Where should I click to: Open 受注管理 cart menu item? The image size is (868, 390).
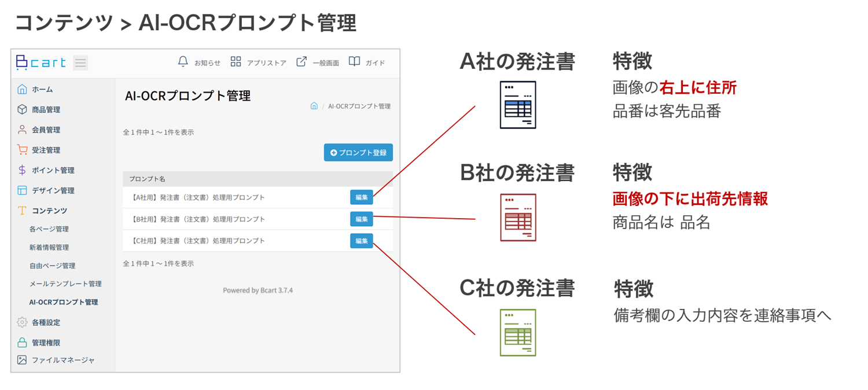pos(46,150)
